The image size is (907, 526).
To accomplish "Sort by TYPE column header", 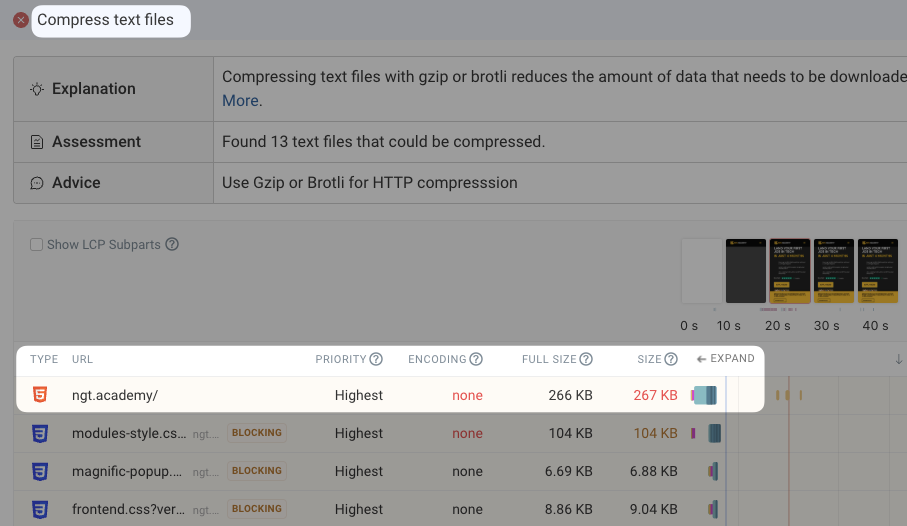I will pyautogui.click(x=44, y=359).
